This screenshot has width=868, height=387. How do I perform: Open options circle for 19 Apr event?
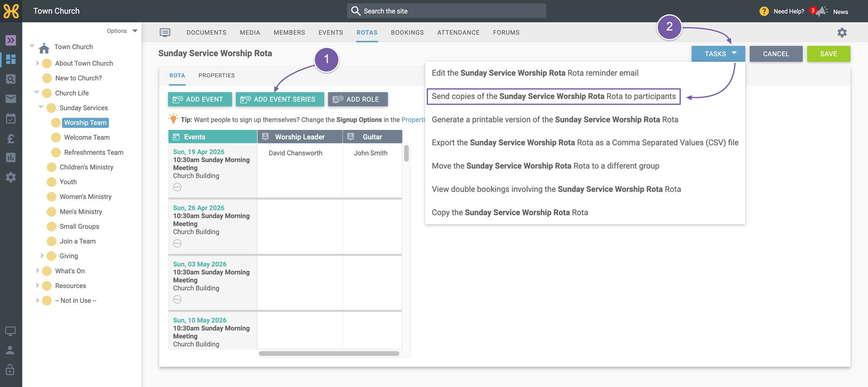coord(178,187)
